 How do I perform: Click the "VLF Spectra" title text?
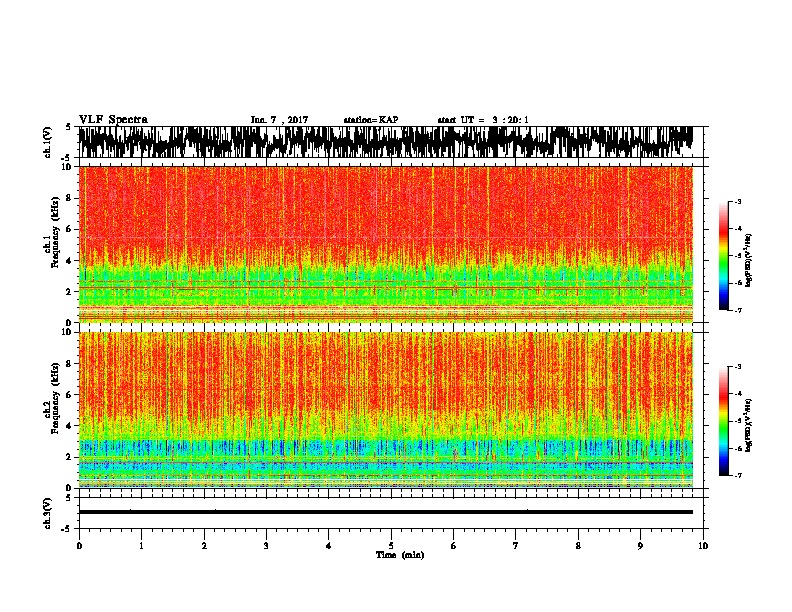pyautogui.click(x=113, y=120)
